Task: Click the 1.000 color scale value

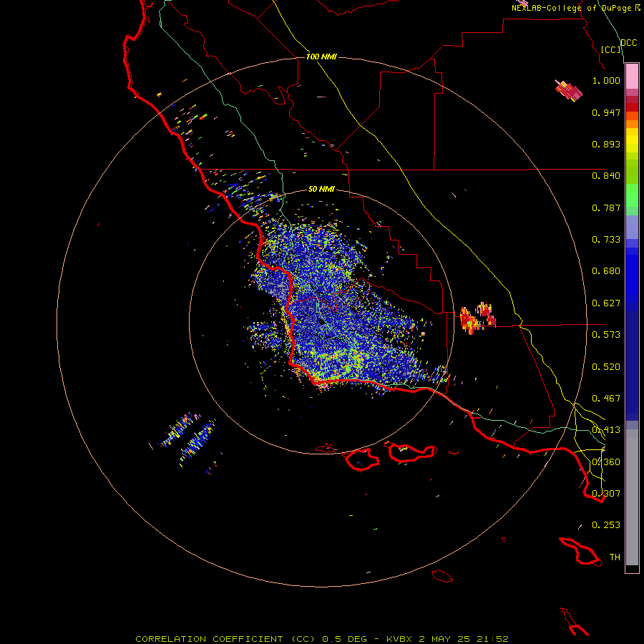Action: tap(606, 80)
